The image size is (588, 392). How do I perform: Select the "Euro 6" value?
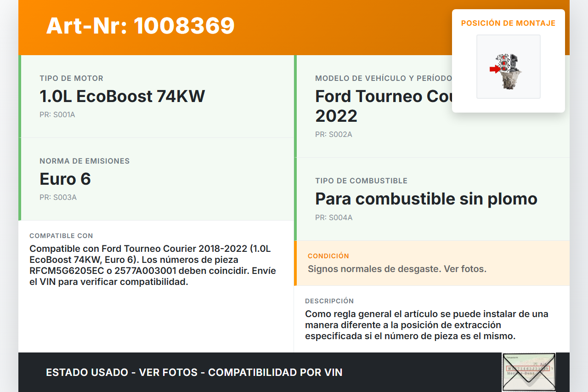tap(65, 179)
